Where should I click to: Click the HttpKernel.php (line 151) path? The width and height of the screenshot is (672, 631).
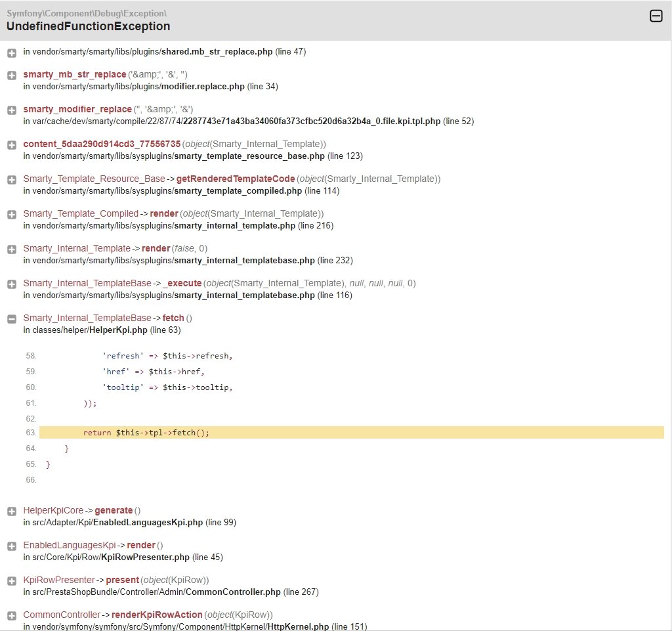(x=195, y=626)
